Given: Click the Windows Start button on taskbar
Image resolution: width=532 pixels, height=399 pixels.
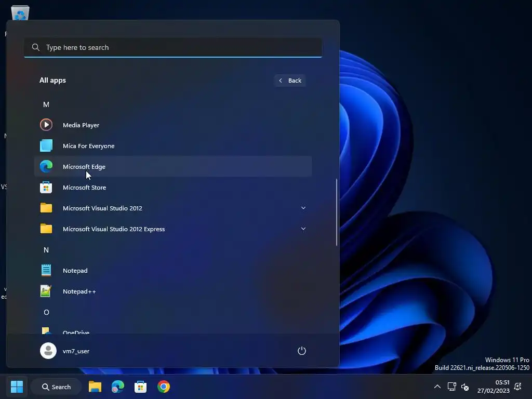Looking at the screenshot, I should click(17, 387).
